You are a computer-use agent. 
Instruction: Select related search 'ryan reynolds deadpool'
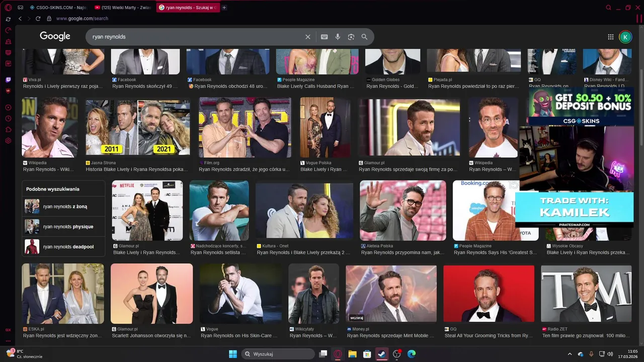(64, 247)
